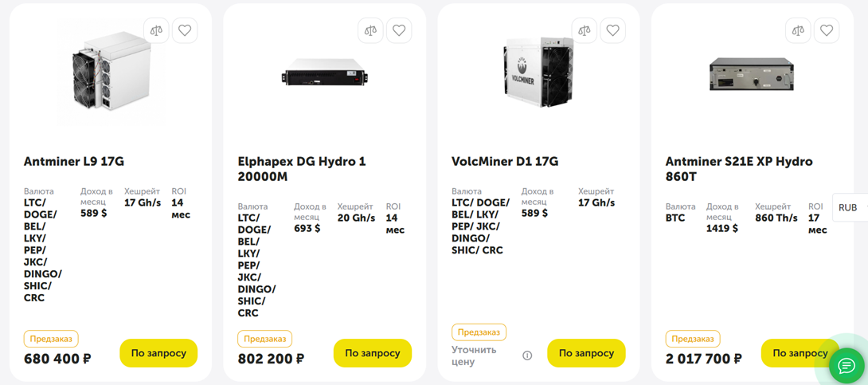
Task: Open Antminer S21E XP Hydro 860T title
Action: click(x=739, y=169)
